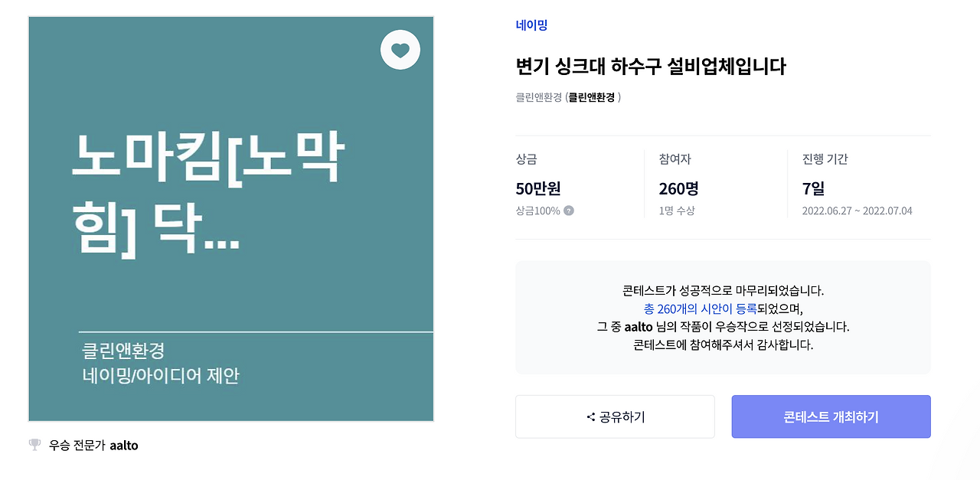Click the 1명 수상 text
Viewport: 980px width, 480px height.
[x=677, y=211]
